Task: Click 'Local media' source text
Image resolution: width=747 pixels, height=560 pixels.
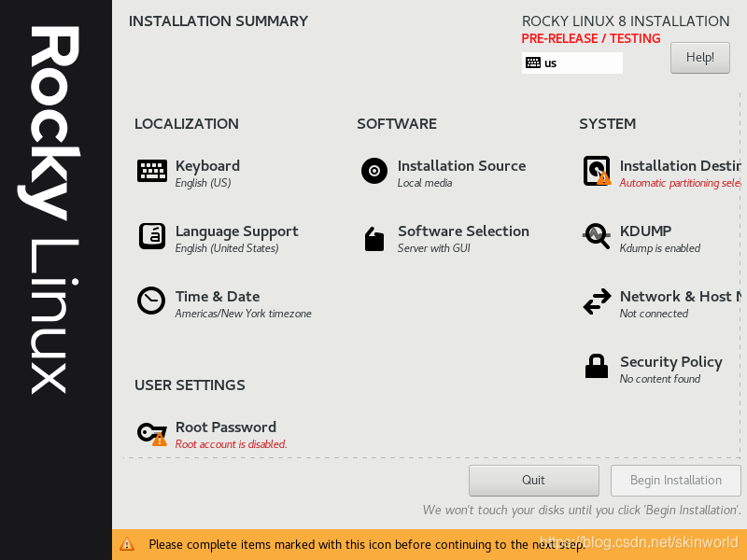Action: click(x=425, y=183)
